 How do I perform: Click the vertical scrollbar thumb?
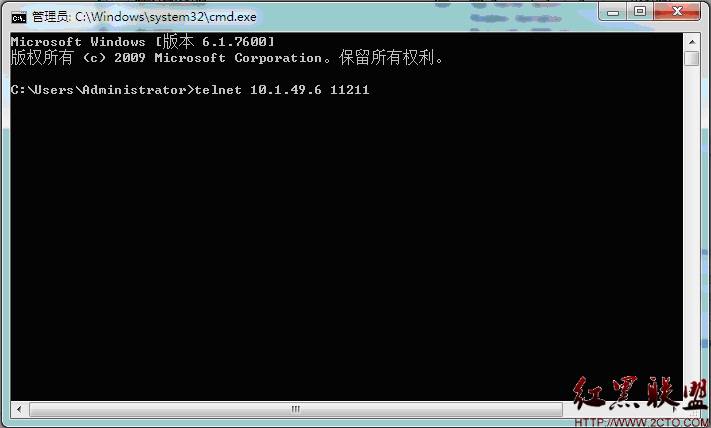692,58
